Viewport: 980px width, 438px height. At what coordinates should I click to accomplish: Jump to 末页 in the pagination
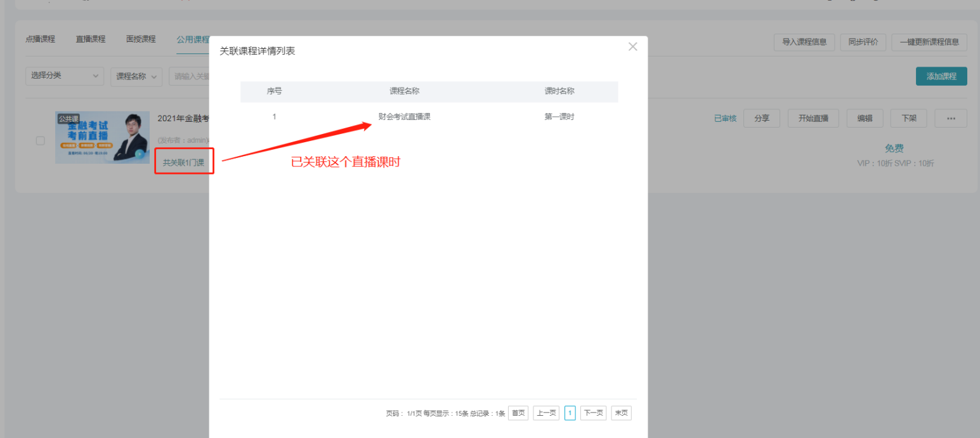[621, 413]
